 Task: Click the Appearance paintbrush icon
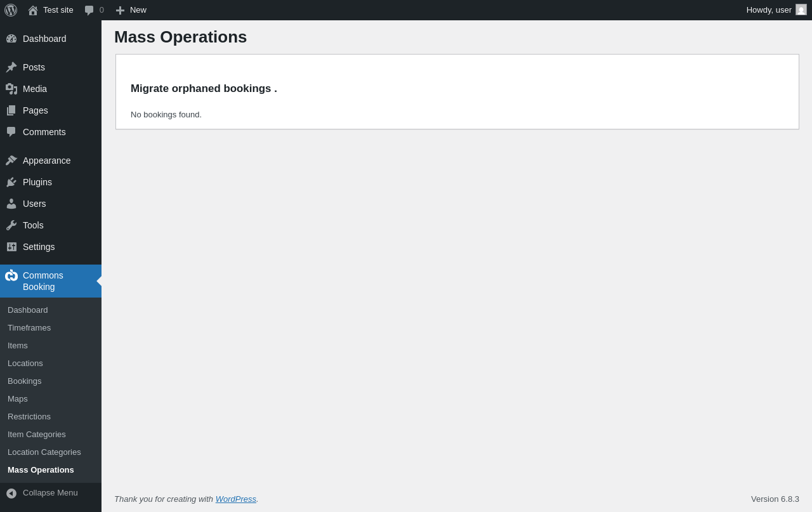[x=11, y=161]
